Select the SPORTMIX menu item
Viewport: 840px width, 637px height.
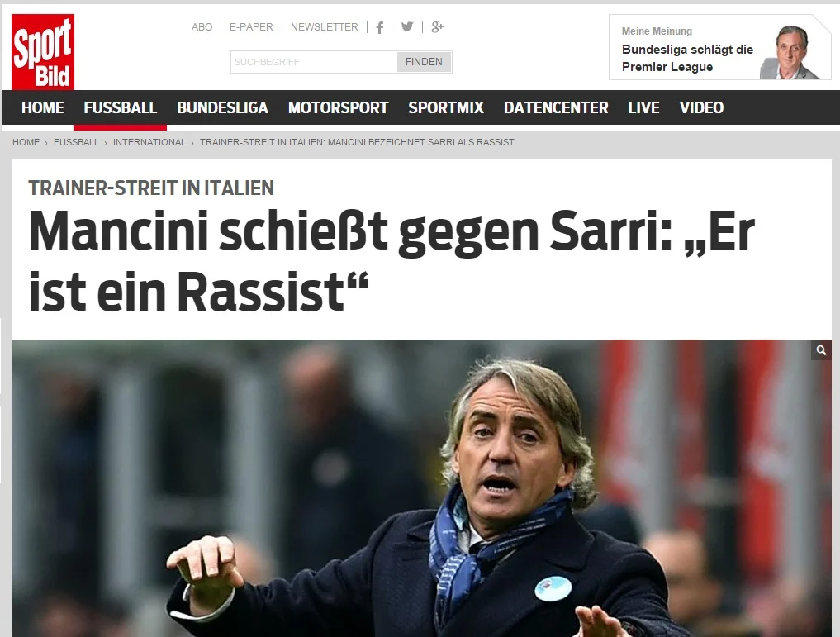[x=446, y=107]
